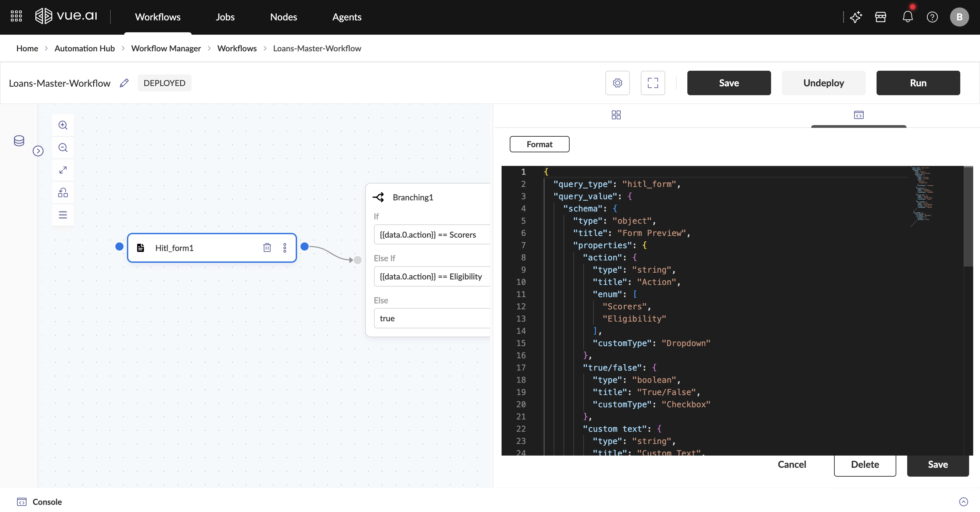This screenshot has height=512, width=980.
Task: Open the database icon in left sidebar
Action: (x=19, y=141)
